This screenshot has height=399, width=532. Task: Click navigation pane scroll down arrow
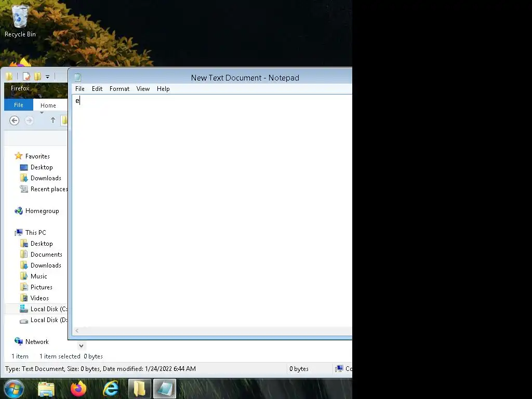[x=81, y=345]
